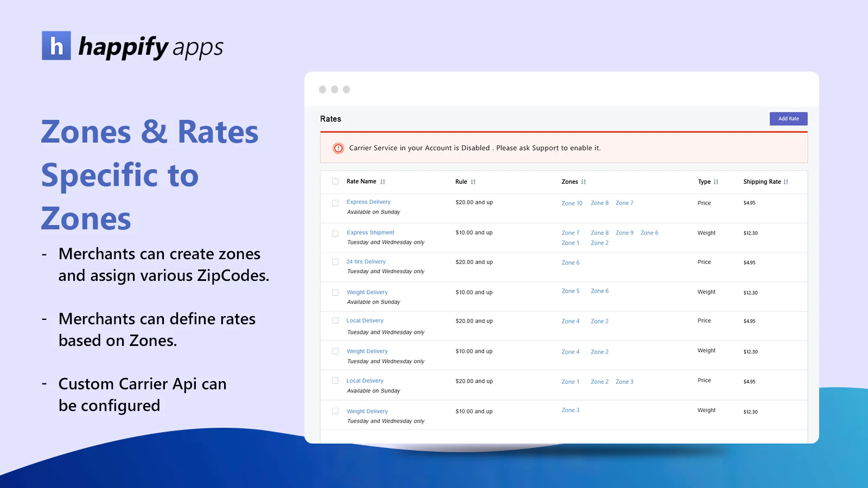868x488 pixels.
Task: Click the Rule column header label
Action: [461, 182]
